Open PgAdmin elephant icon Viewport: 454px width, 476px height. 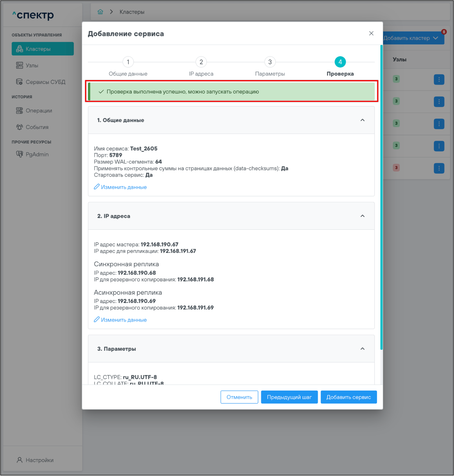pos(19,154)
